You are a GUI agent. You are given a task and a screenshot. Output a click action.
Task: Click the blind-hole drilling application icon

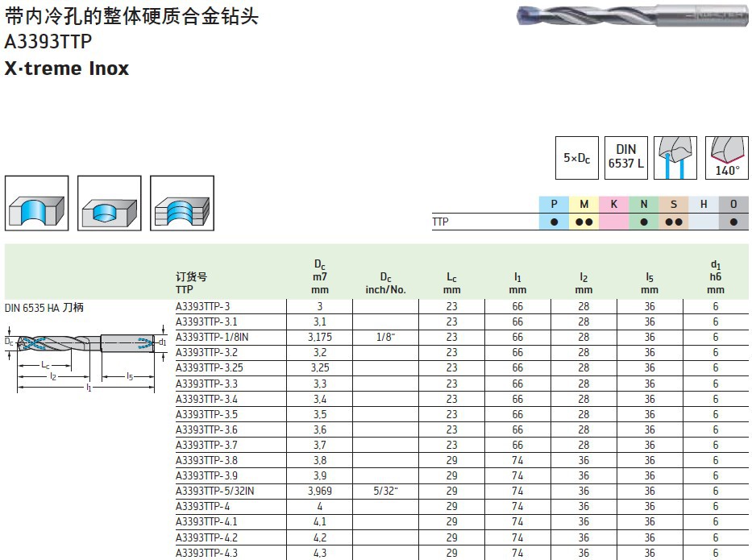pyautogui.click(x=110, y=203)
